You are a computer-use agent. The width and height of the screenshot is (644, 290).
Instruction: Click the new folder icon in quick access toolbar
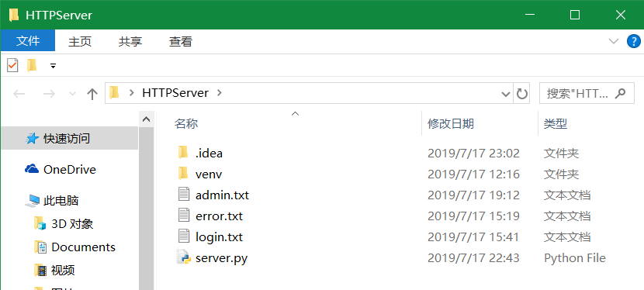tap(32, 65)
